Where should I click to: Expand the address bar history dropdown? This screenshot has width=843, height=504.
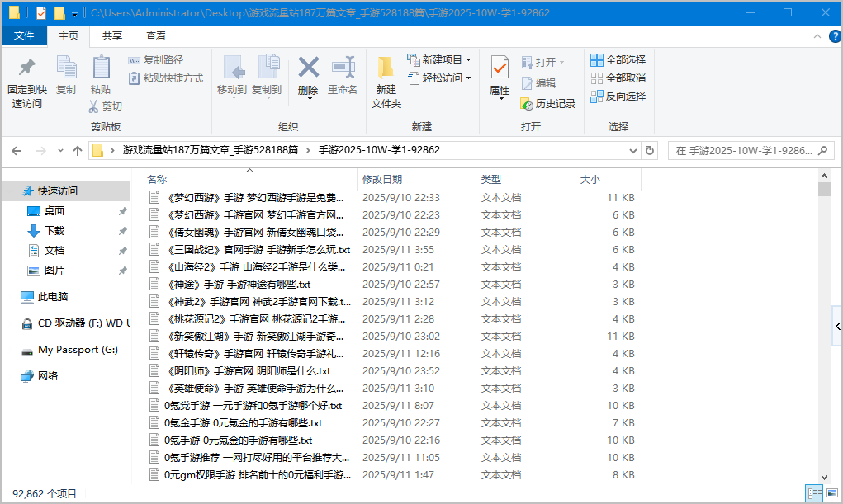[632, 151]
